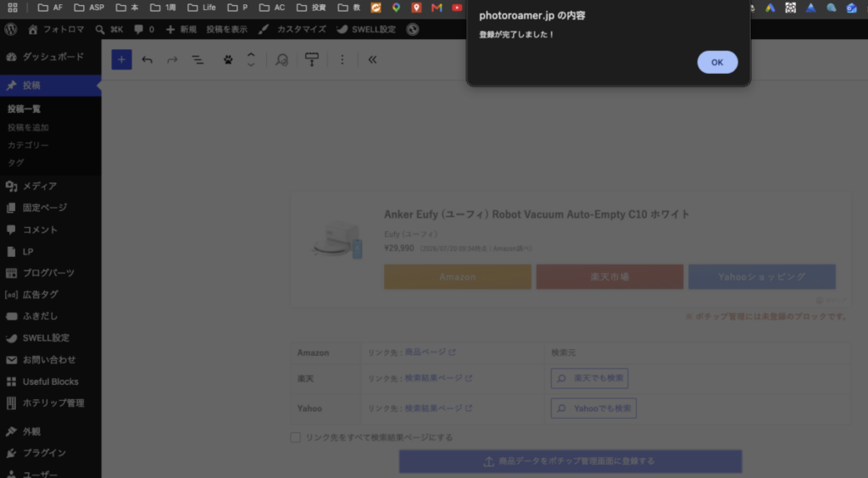Open カテゴリー submenu item
This screenshot has width=868, height=478.
[28, 145]
